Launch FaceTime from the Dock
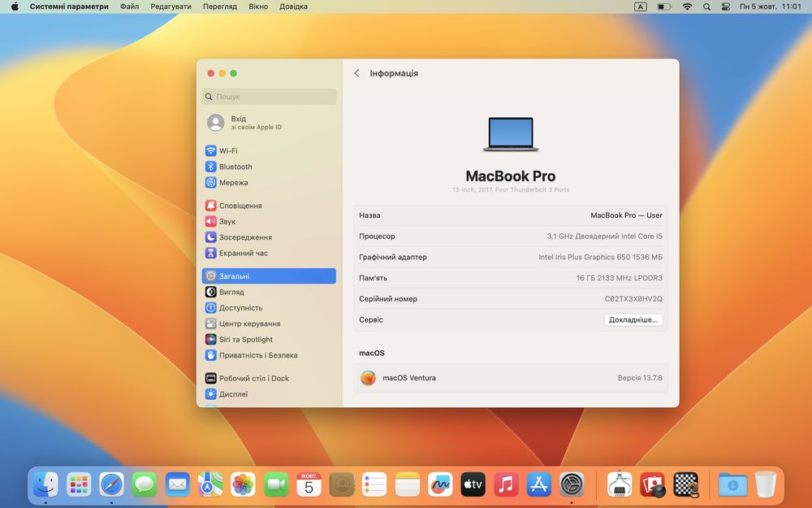 coord(276,484)
